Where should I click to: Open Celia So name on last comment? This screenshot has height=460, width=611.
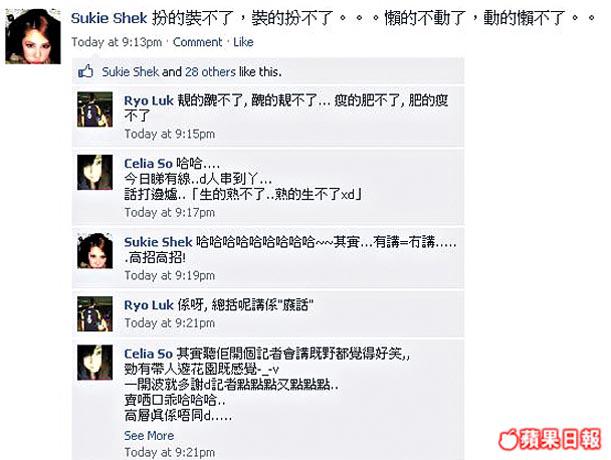148,354
